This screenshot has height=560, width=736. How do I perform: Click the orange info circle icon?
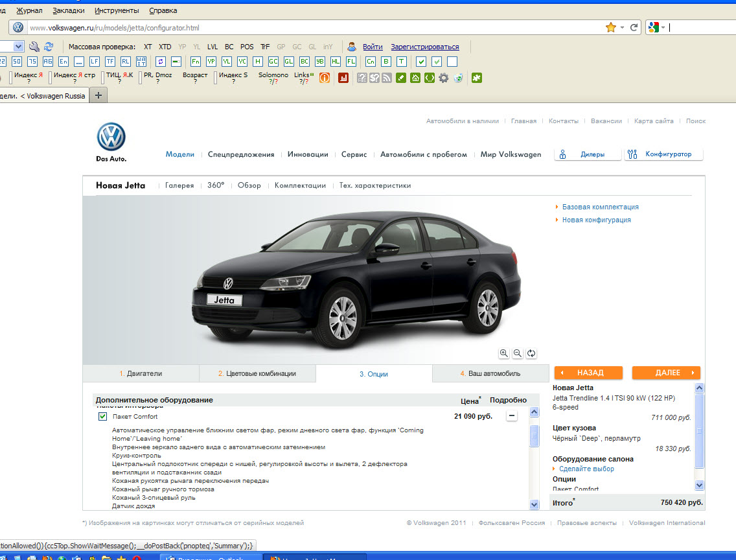[325, 78]
